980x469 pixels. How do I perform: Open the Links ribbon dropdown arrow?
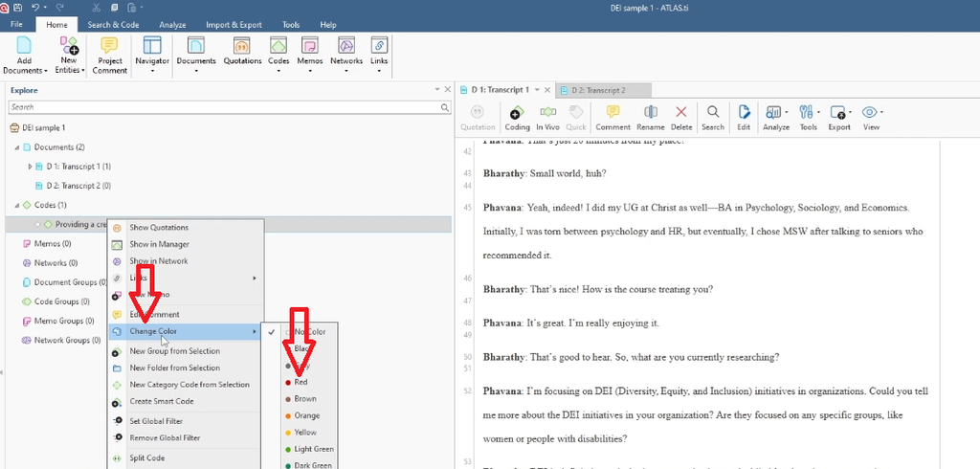tap(379, 71)
